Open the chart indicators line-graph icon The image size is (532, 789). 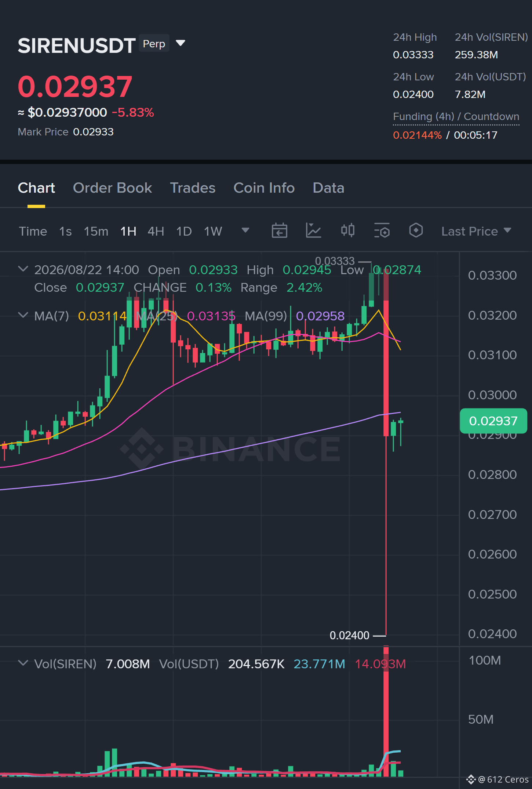[313, 231]
